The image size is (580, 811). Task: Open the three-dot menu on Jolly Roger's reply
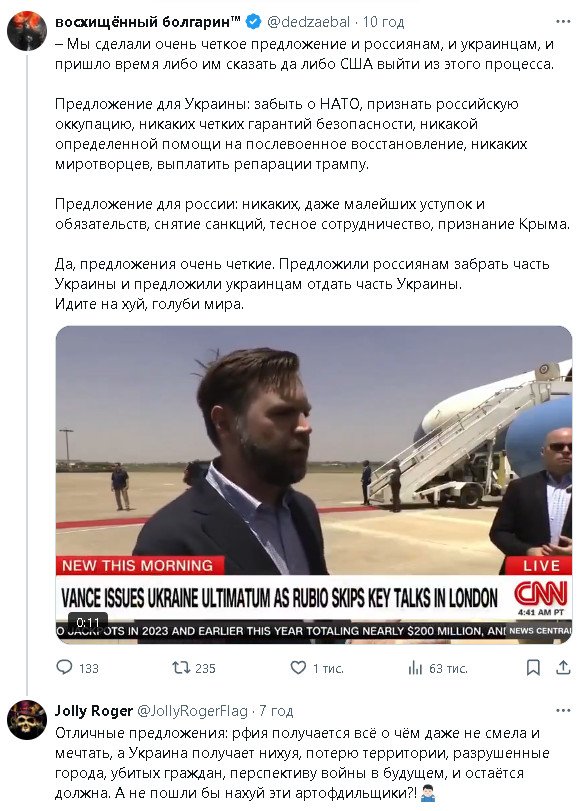[x=563, y=711]
